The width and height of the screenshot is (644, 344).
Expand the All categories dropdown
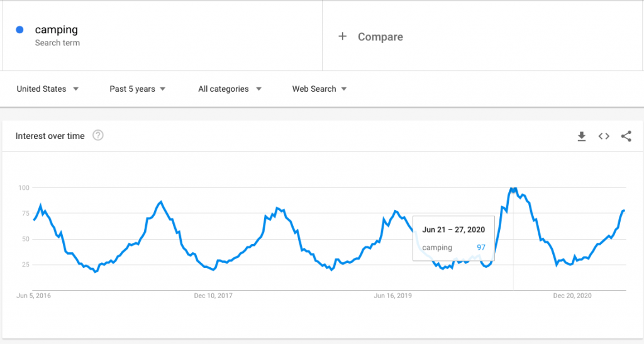pos(230,89)
